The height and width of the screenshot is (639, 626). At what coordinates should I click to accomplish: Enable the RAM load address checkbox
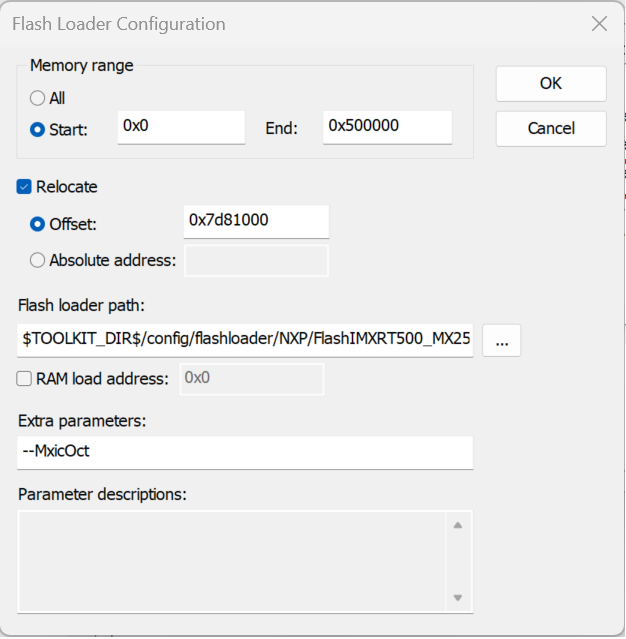25,379
